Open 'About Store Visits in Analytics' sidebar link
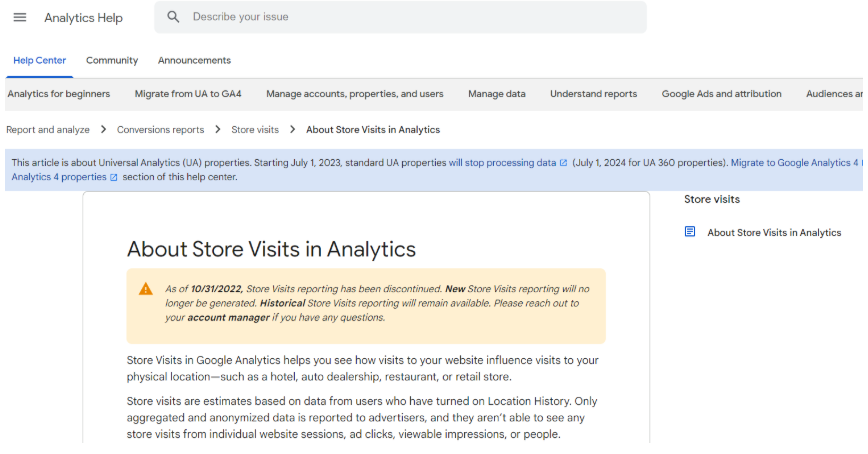Screen dimensions: 868x454 pos(774,232)
